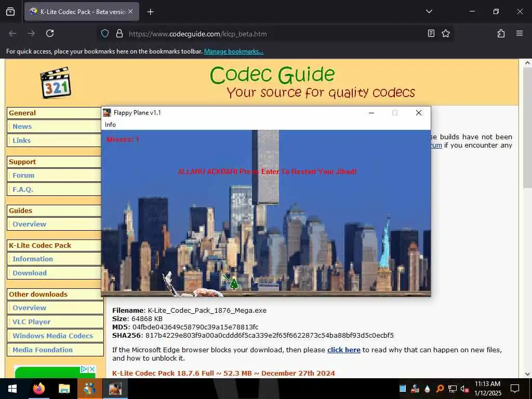Click the blue square tray icon
The width and height of the screenshot is (532, 399).
tap(403, 389)
